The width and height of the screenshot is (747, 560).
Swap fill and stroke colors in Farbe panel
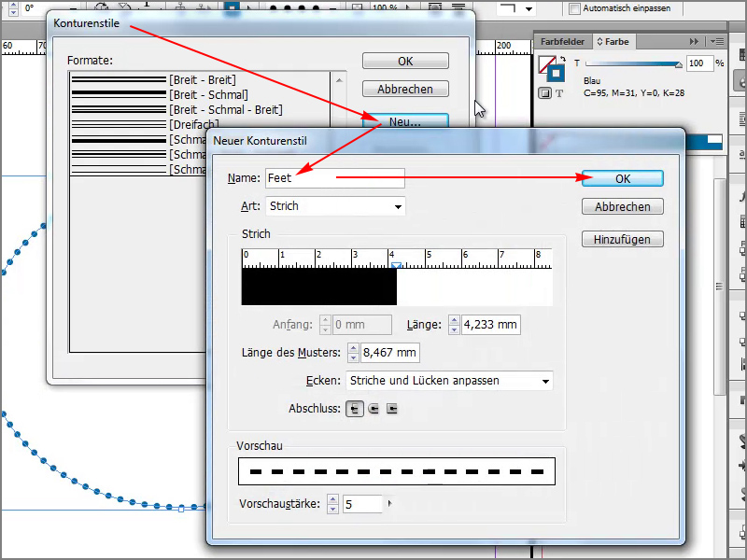[561, 59]
